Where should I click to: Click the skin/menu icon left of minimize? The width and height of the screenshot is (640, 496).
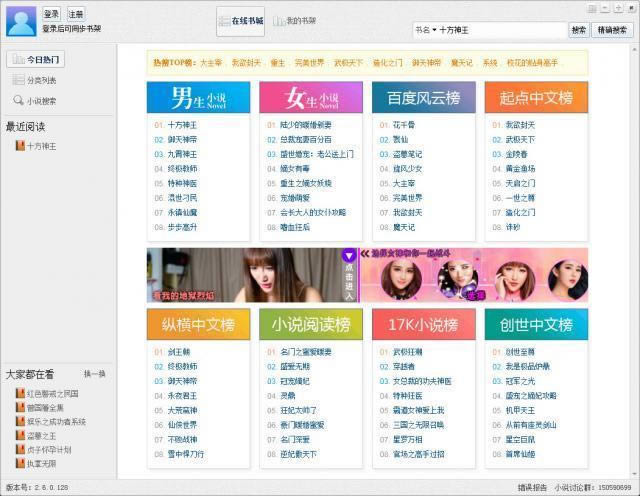click(x=592, y=8)
